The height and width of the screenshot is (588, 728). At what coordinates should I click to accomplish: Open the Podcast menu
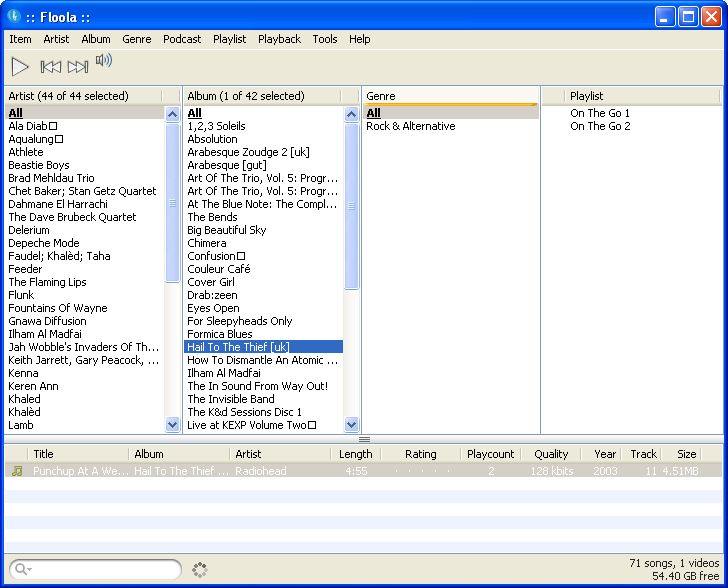click(x=182, y=39)
